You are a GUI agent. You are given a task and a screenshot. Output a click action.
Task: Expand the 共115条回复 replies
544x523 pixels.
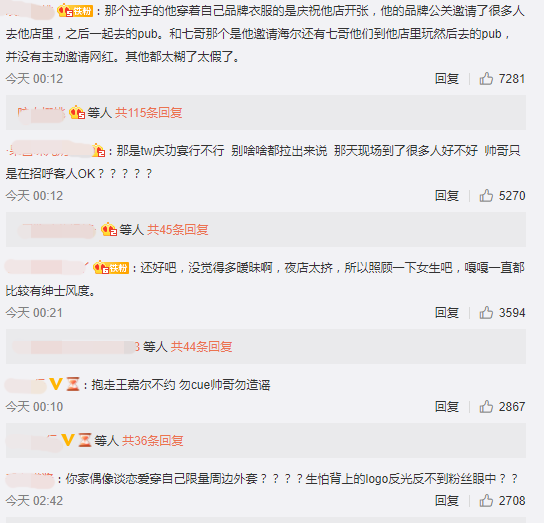click(148, 113)
